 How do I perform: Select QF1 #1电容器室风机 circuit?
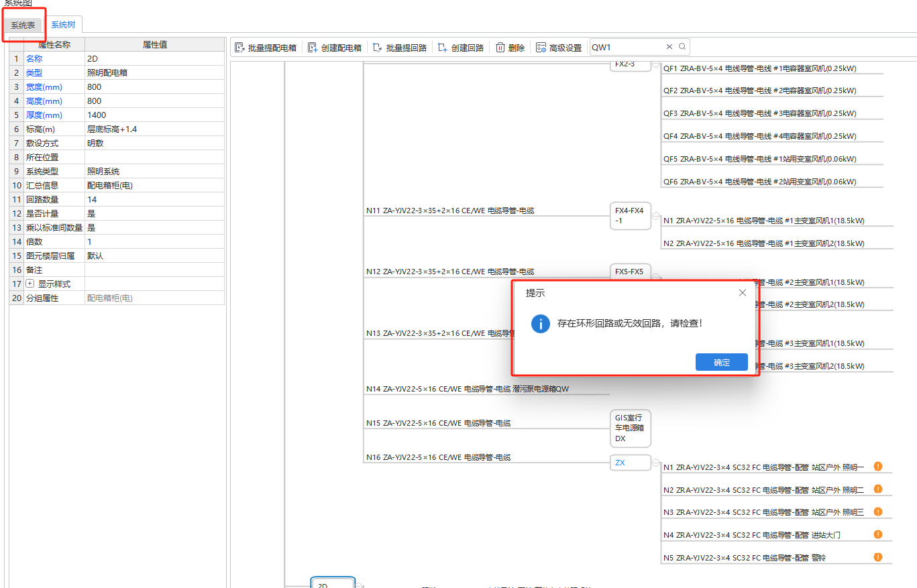(x=760, y=68)
